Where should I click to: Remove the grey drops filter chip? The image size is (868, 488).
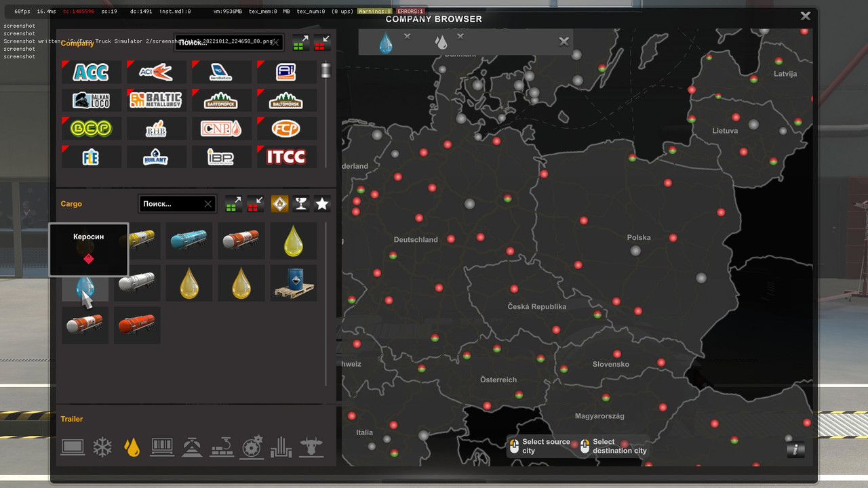[460, 36]
